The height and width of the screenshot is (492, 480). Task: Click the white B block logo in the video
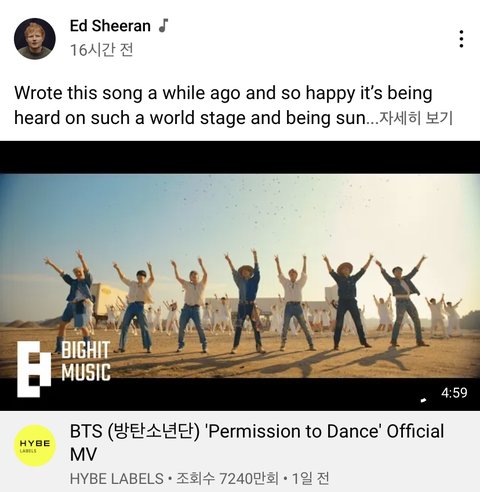[x=34, y=369]
